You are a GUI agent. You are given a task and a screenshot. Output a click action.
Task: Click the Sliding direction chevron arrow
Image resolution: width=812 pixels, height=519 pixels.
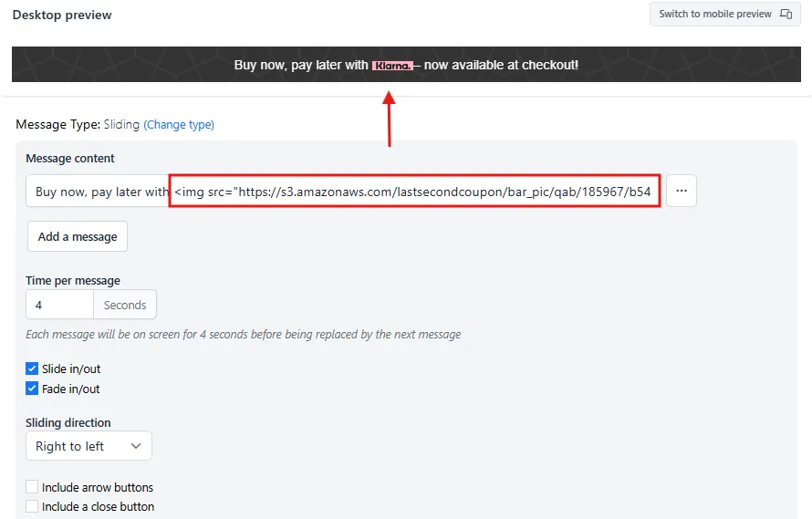[x=136, y=446]
